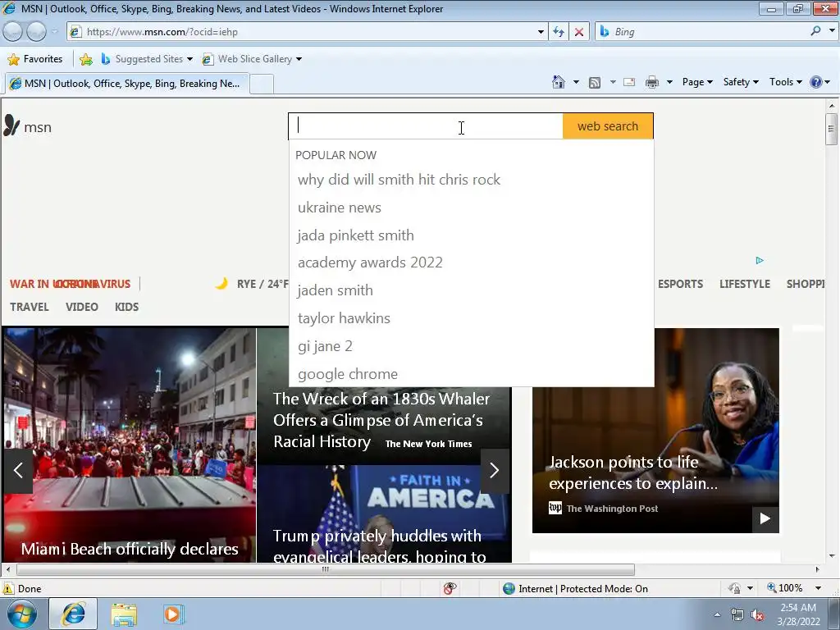Open the Page menu
Image resolution: width=840 pixels, height=630 pixels.
click(697, 82)
